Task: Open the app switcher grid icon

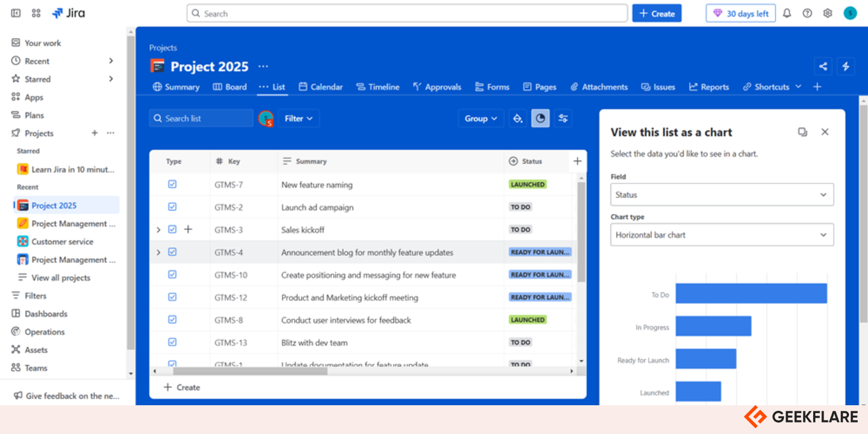Action: (36, 13)
